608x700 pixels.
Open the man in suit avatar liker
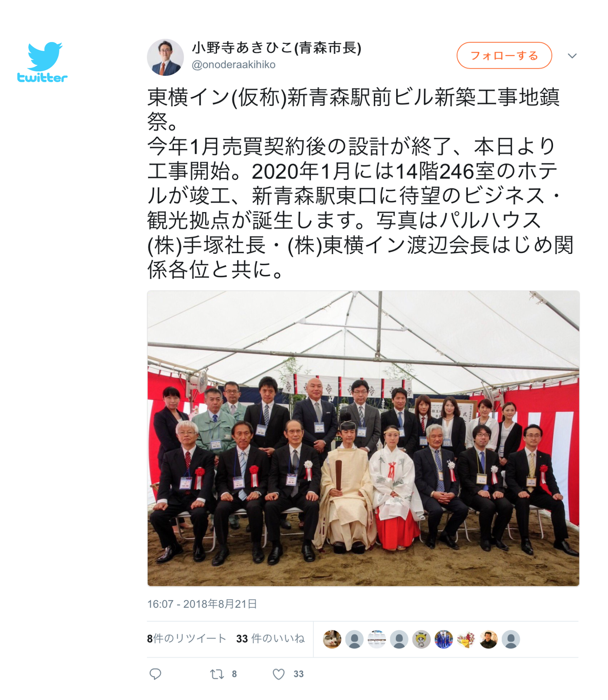tap(488, 639)
